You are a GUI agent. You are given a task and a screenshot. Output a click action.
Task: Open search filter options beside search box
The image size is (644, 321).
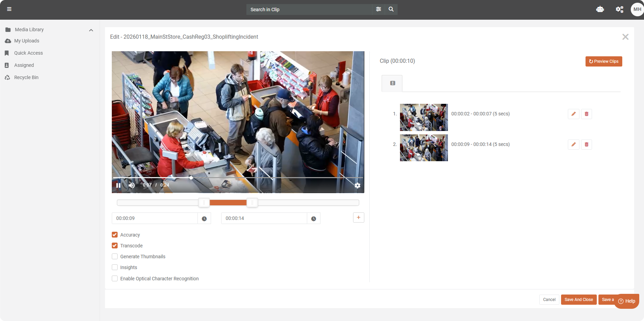pos(378,9)
